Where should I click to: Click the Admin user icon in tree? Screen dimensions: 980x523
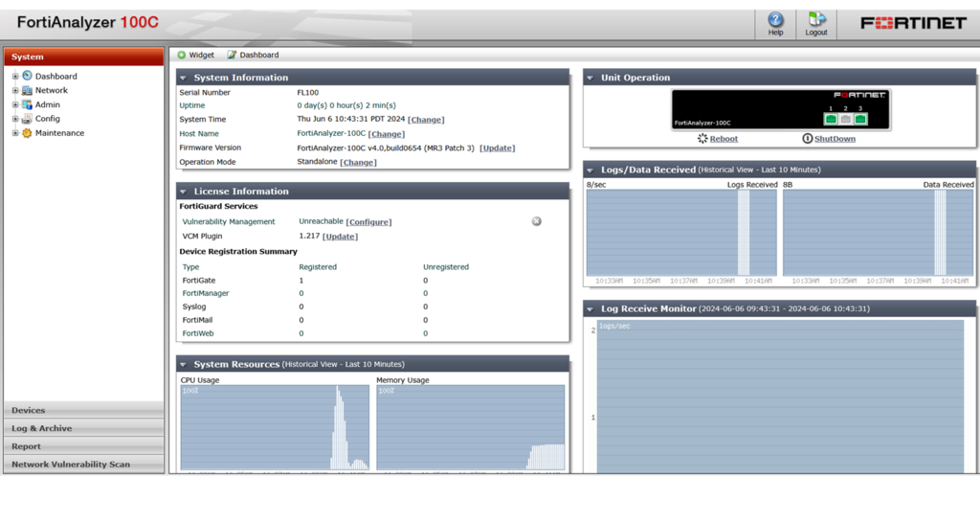[27, 104]
